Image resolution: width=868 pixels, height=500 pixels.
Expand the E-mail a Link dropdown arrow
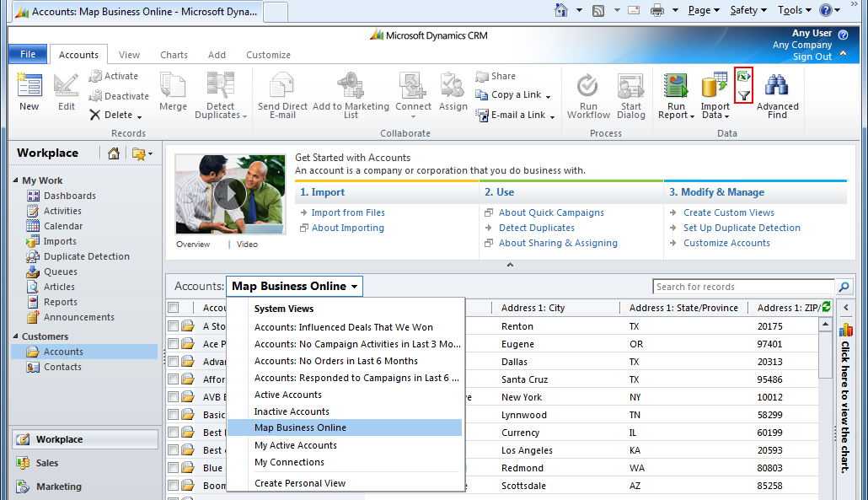(553, 116)
